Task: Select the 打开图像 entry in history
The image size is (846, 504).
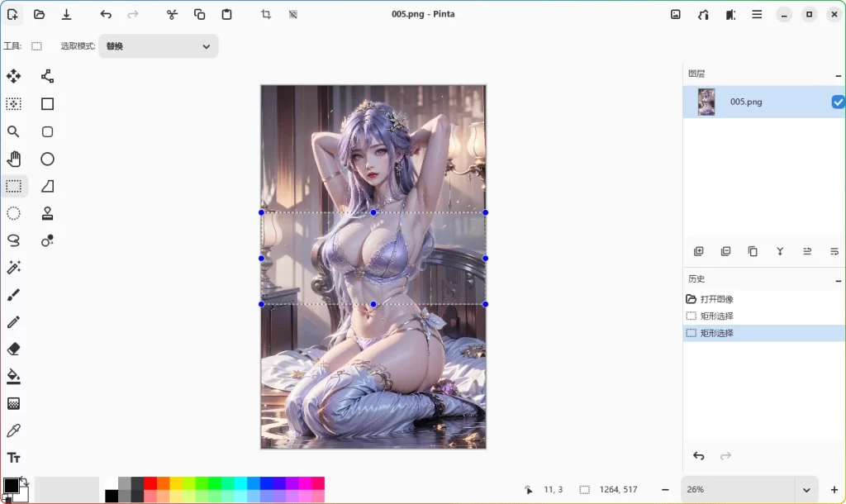Action: 718,298
